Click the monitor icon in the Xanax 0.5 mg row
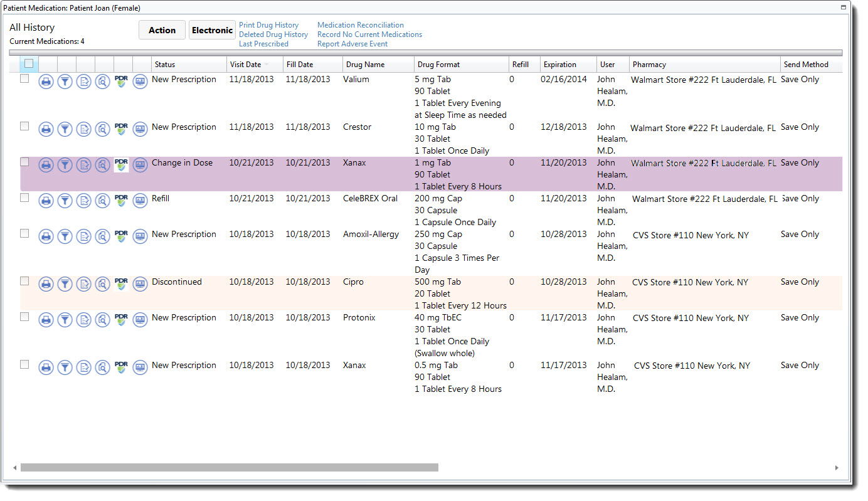Screen dimensions: 868x501 [140, 367]
